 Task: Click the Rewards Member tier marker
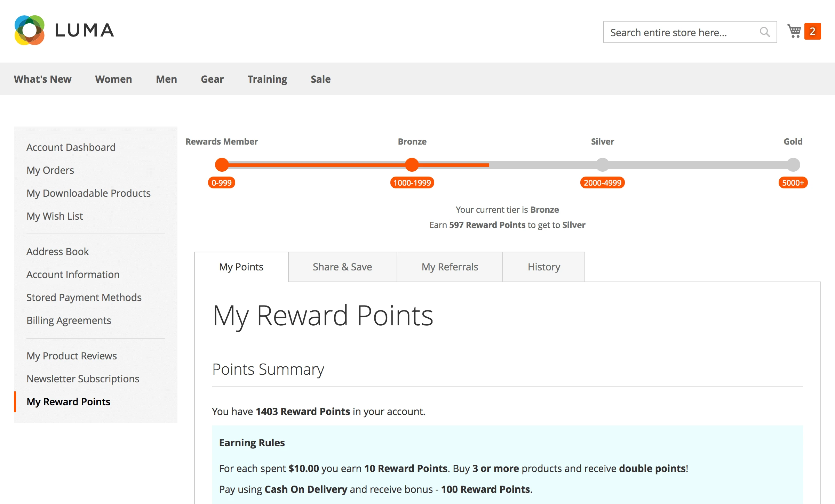point(222,165)
